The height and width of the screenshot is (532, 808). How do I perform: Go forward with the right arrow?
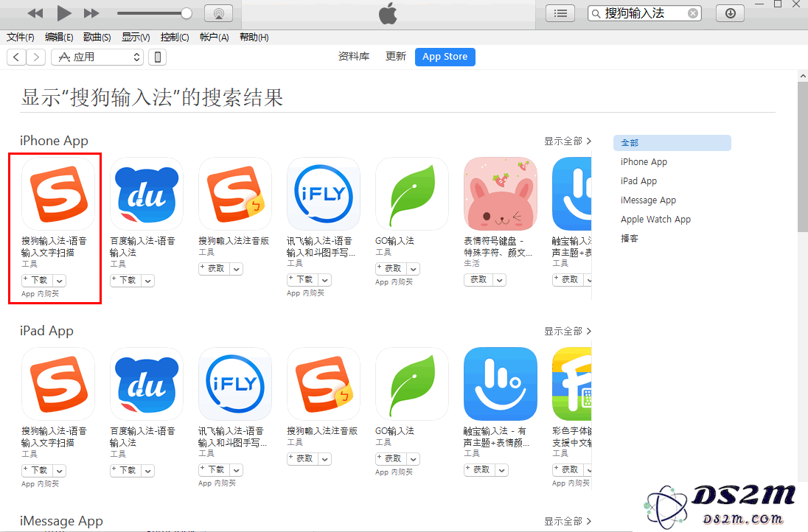(x=35, y=57)
